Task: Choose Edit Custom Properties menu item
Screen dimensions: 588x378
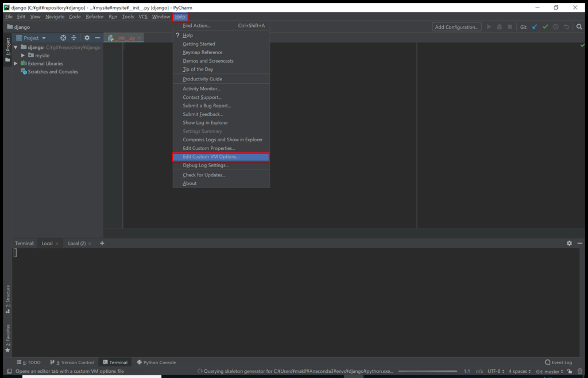Action: 221,148
